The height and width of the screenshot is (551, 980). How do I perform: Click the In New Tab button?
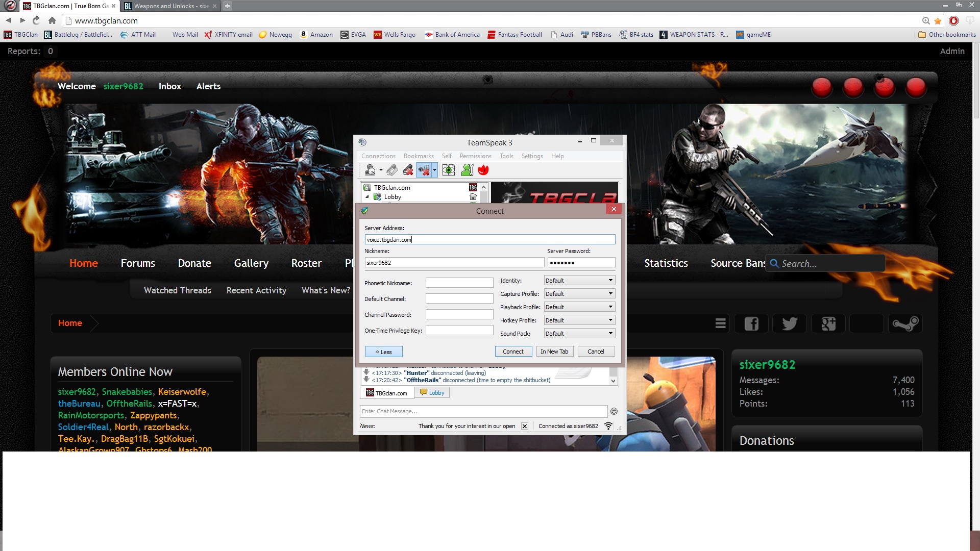(554, 352)
